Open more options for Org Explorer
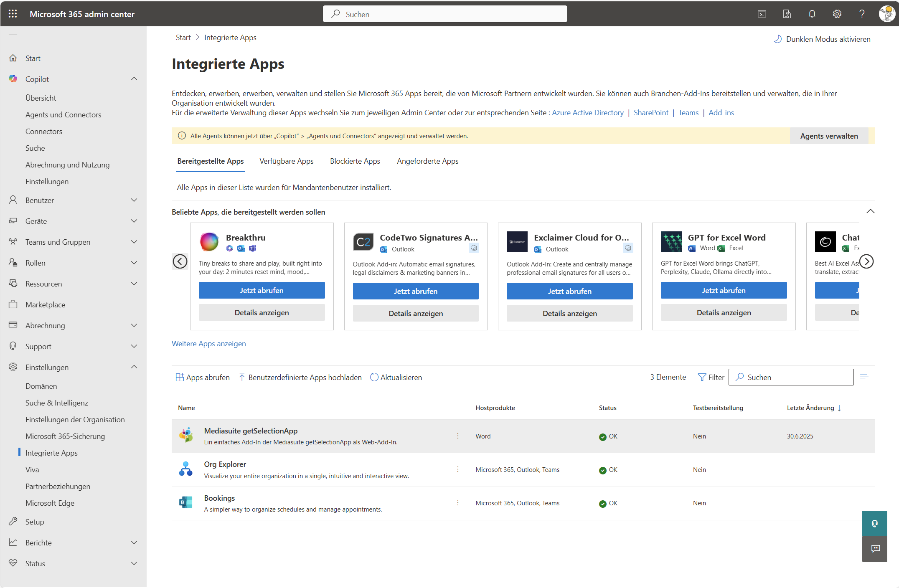This screenshot has width=899, height=588. 458,469
